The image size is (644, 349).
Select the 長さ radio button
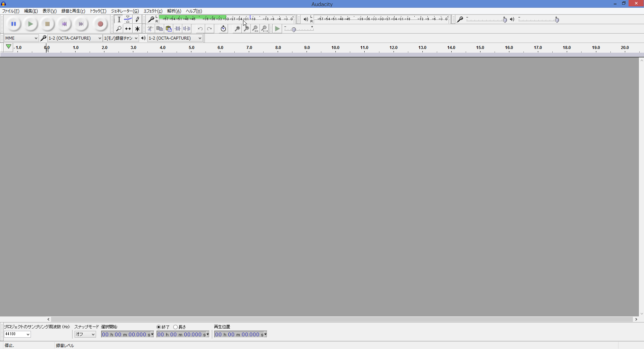coord(176,327)
